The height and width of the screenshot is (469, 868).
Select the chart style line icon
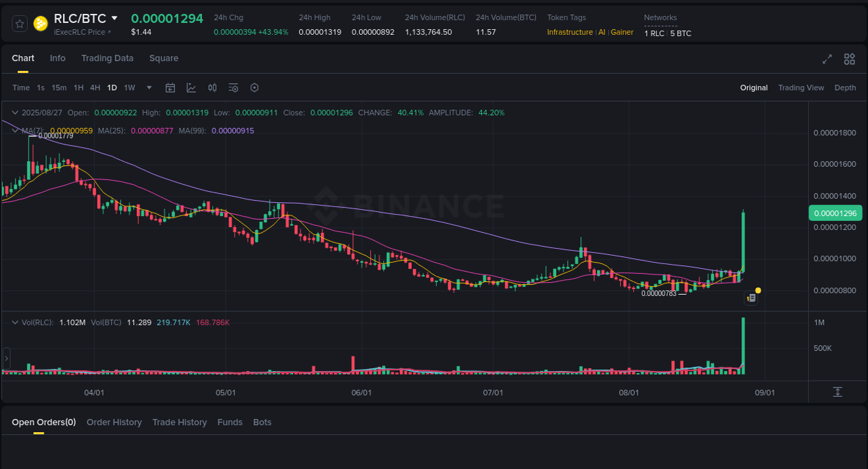coord(191,88)
